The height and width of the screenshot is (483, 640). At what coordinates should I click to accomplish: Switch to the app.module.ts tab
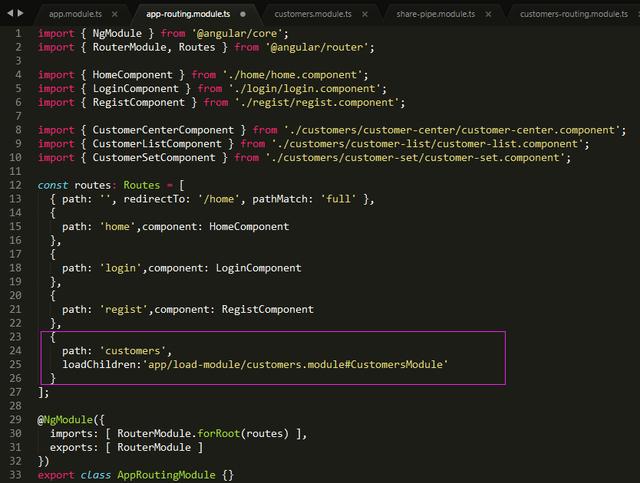click(x=76, y=14)
